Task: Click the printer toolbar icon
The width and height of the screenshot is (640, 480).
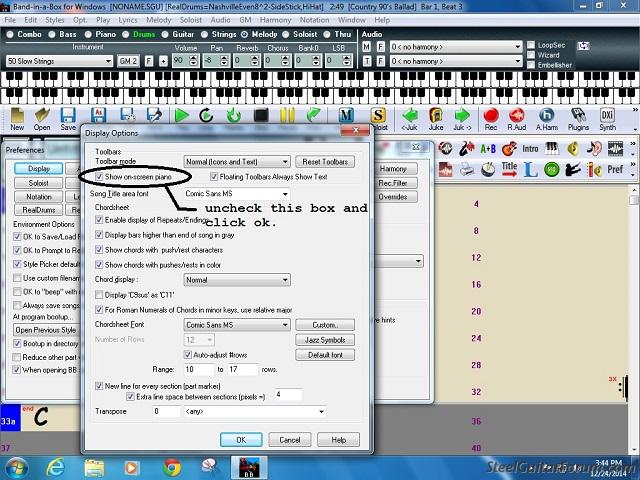Action: [x=467, y=169]
